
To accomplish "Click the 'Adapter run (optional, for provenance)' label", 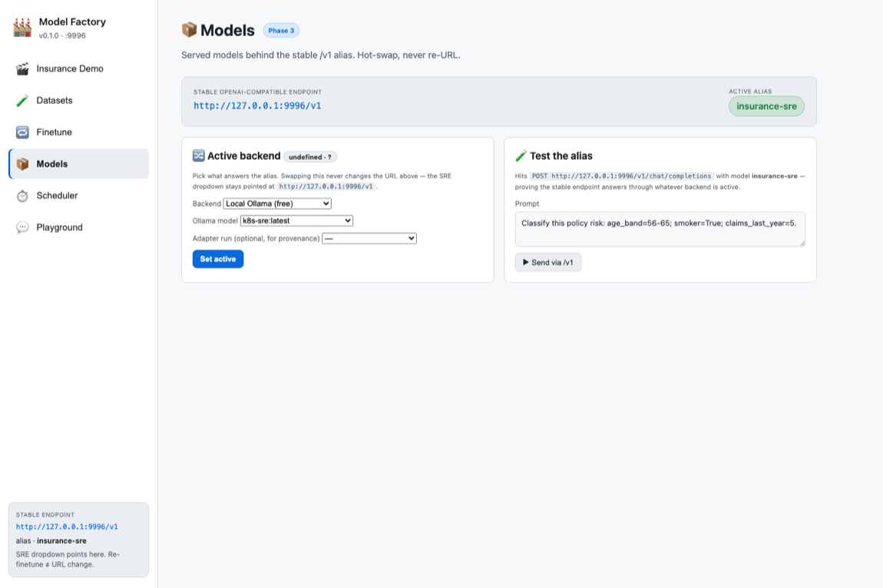I will 256,238.
